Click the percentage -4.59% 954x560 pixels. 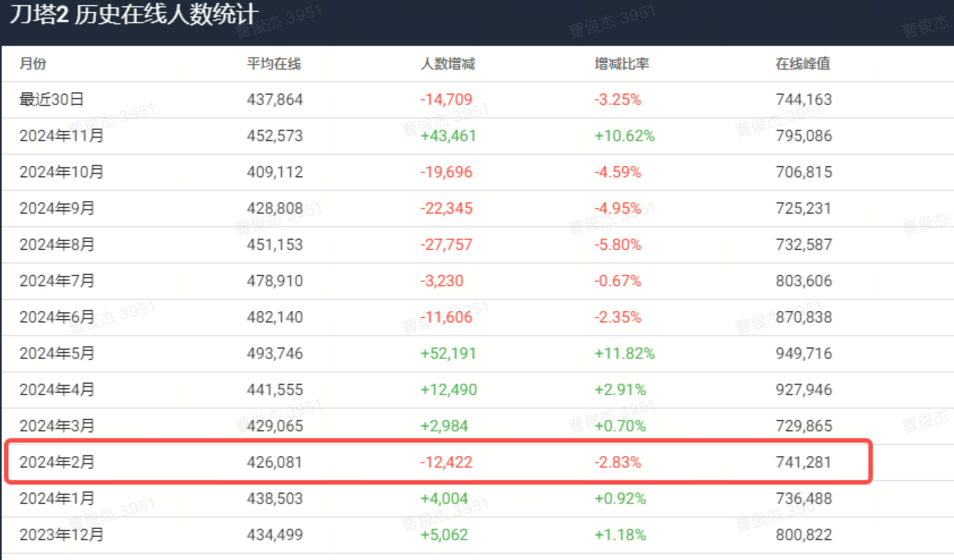point(618,172)
